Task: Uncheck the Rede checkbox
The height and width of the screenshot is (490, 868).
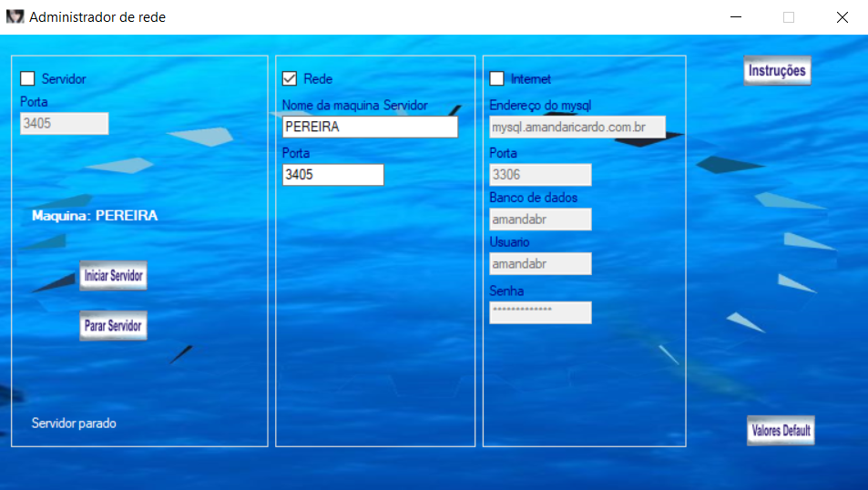Action: coord(290,78)
